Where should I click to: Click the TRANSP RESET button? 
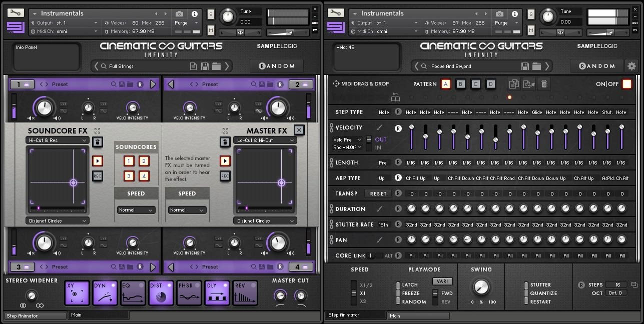[x=378, y=193]
